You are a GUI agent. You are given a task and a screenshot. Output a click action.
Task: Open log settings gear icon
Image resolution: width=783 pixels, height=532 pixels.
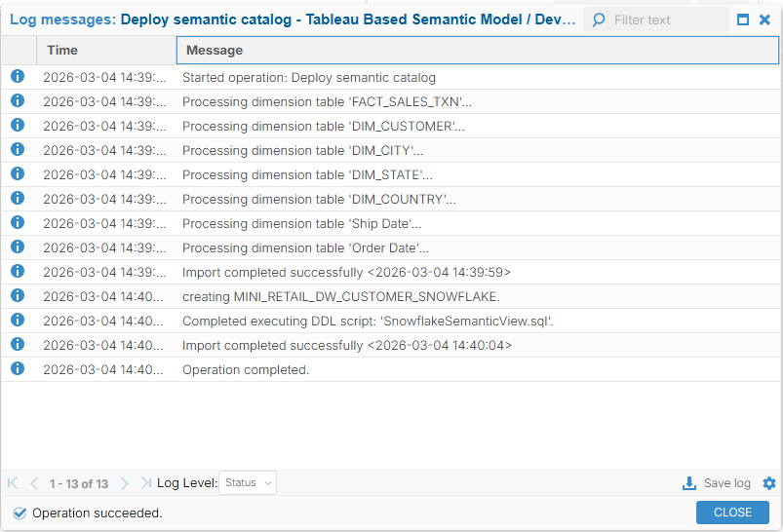click(769, 483)
